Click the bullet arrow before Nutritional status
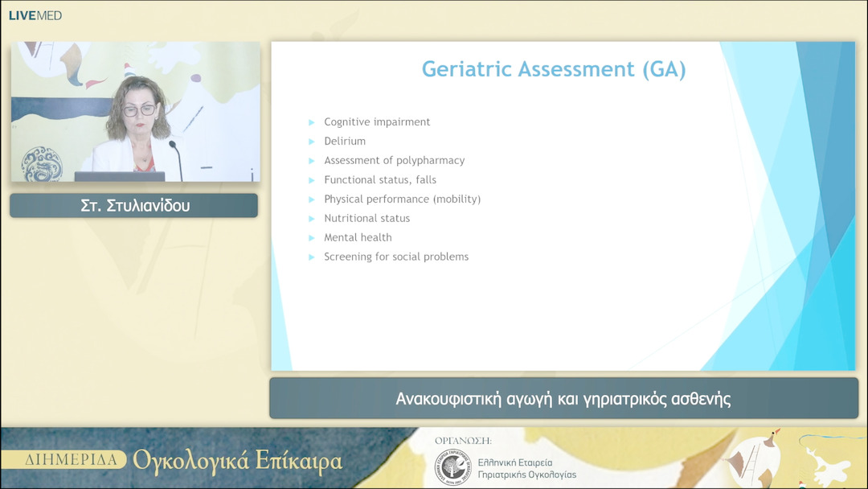 tap(311, 219)
